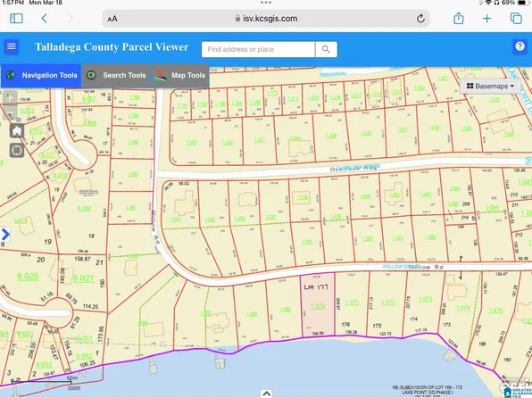The height and width of the screenshot is (398, 532).
Task: Click the Find address or place field
Action: click(258, 50)
